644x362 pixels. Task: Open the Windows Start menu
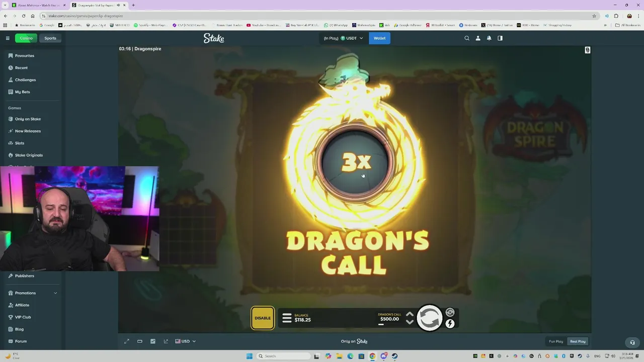pyautogui.click(x=250, y=356)
